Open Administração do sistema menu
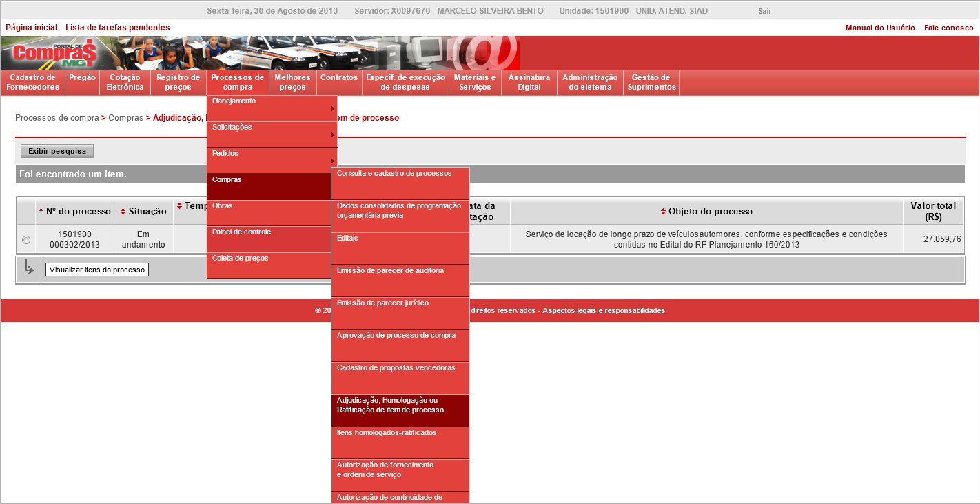Viewport: 980px width, 504px height. click(x=590, y=82)
